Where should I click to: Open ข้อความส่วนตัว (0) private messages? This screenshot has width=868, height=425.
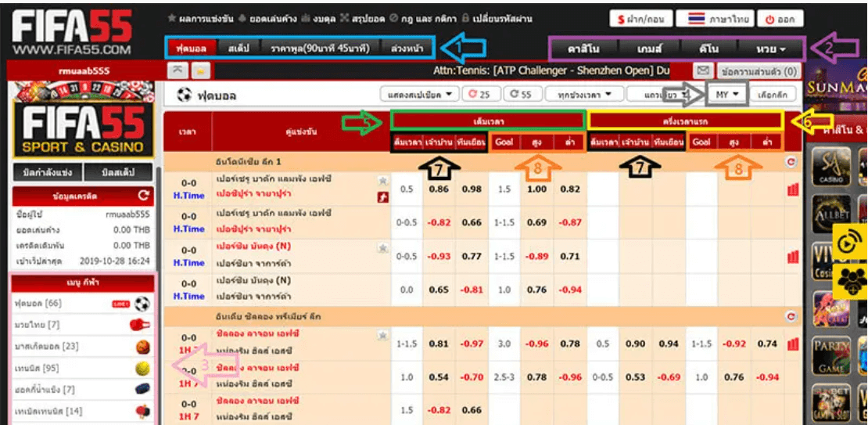(x=758, y=71)
